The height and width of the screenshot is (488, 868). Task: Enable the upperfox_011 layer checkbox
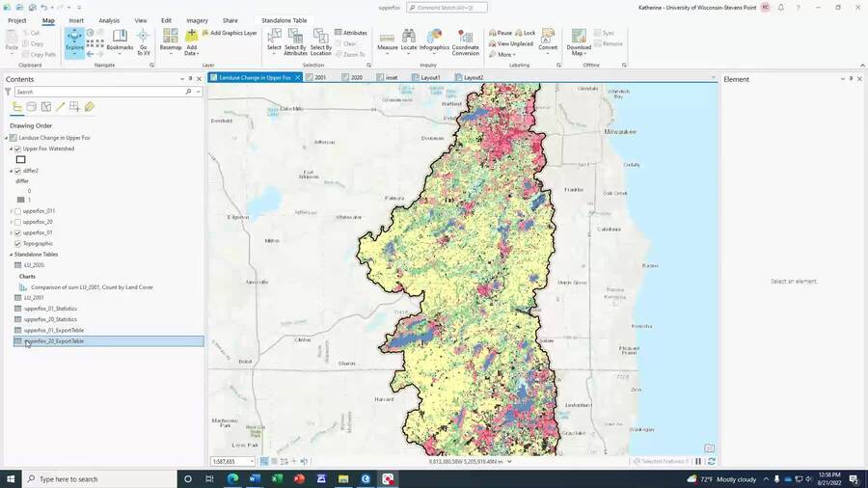[17, 211]
